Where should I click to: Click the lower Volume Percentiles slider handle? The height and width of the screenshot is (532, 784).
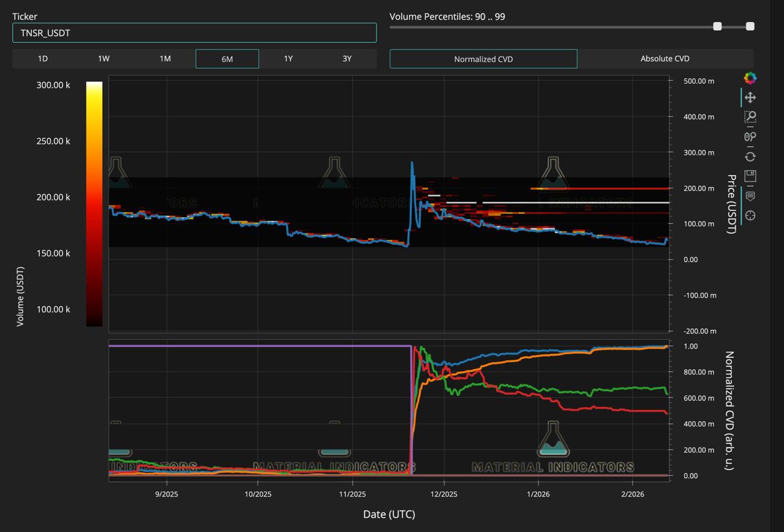coord(717,26)
